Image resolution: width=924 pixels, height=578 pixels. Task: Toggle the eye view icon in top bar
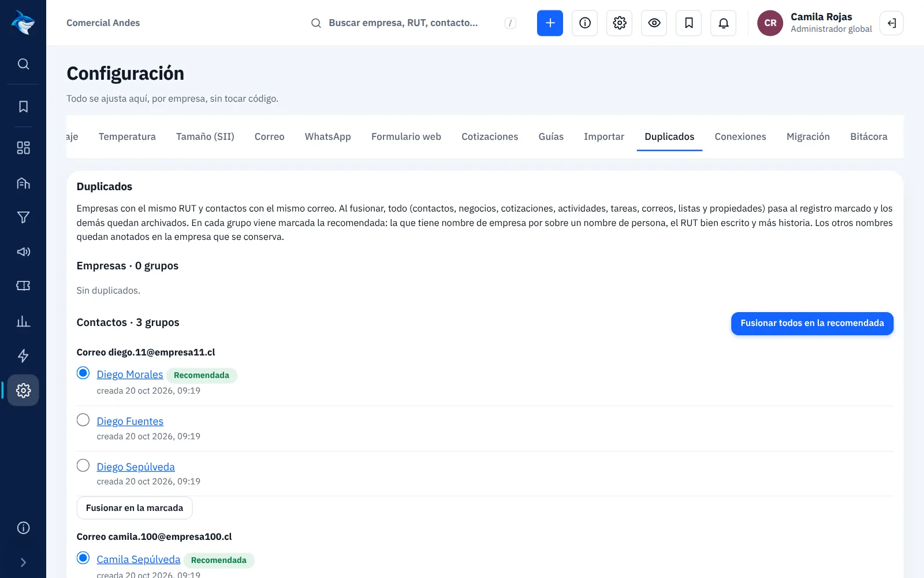tap(654, 23)
